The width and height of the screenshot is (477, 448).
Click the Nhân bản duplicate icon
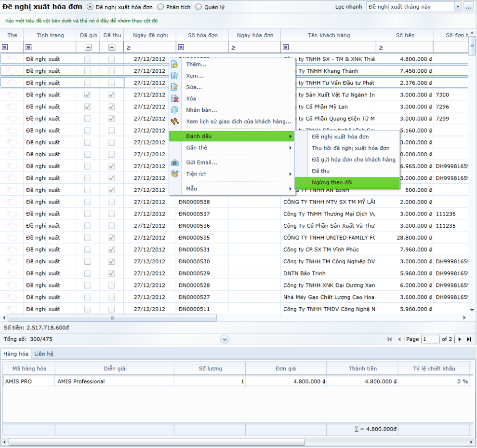(x=175, y=110)
